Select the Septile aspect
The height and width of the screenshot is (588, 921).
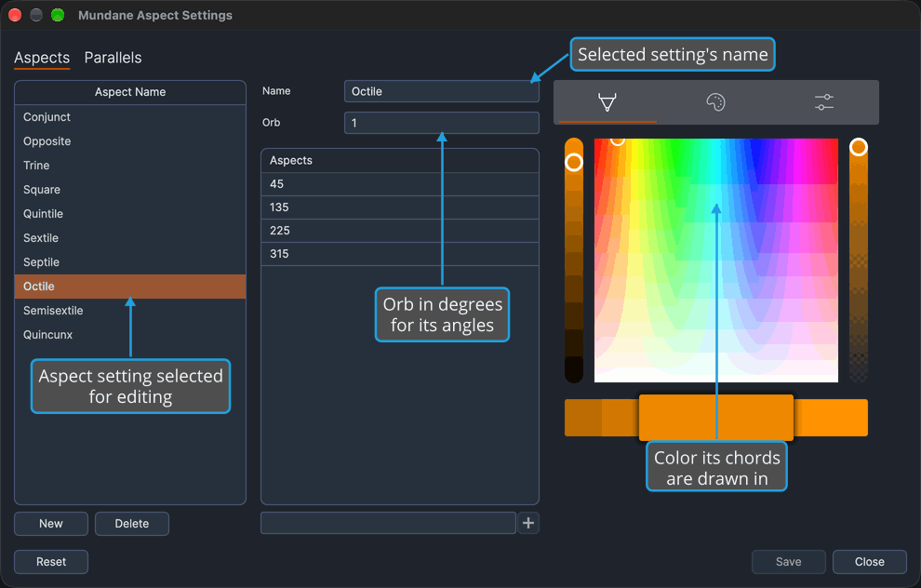click(130, 262)
